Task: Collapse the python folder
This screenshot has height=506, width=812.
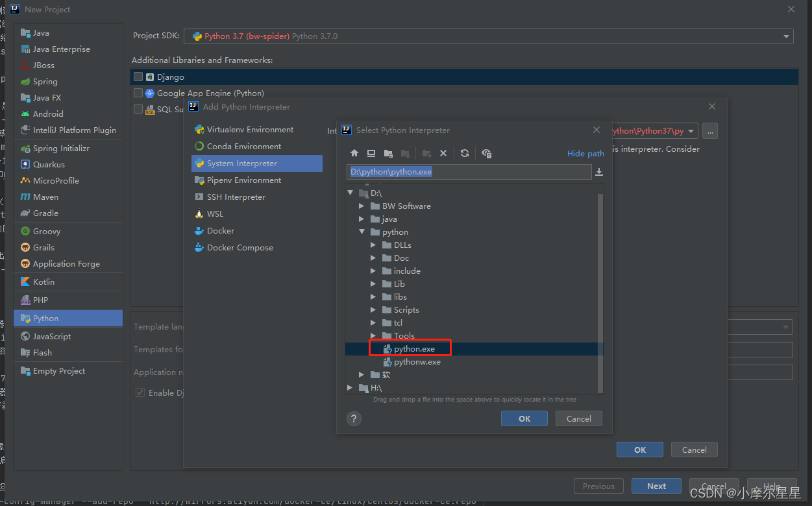Action: 362,232
